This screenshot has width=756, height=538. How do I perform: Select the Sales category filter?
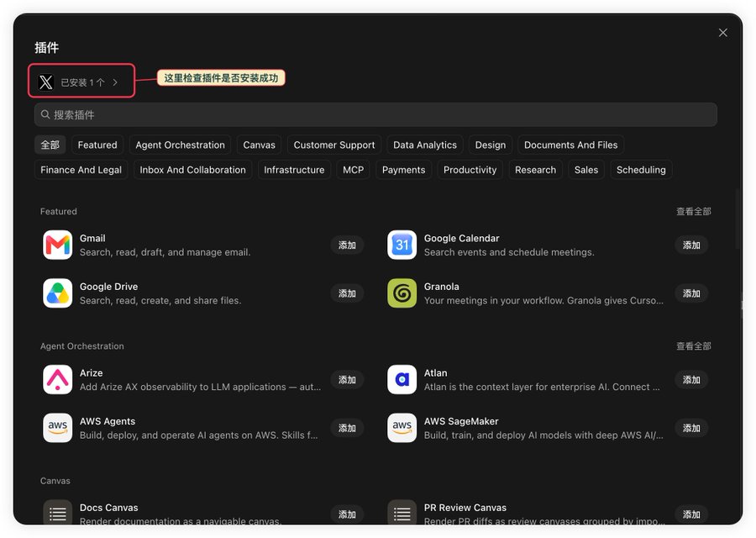[586, 170]
